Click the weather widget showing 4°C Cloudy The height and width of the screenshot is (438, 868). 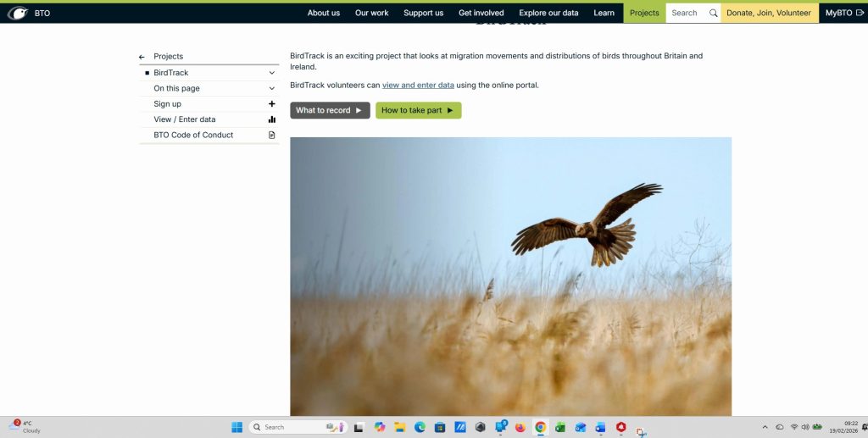click(x=25, y=427)
